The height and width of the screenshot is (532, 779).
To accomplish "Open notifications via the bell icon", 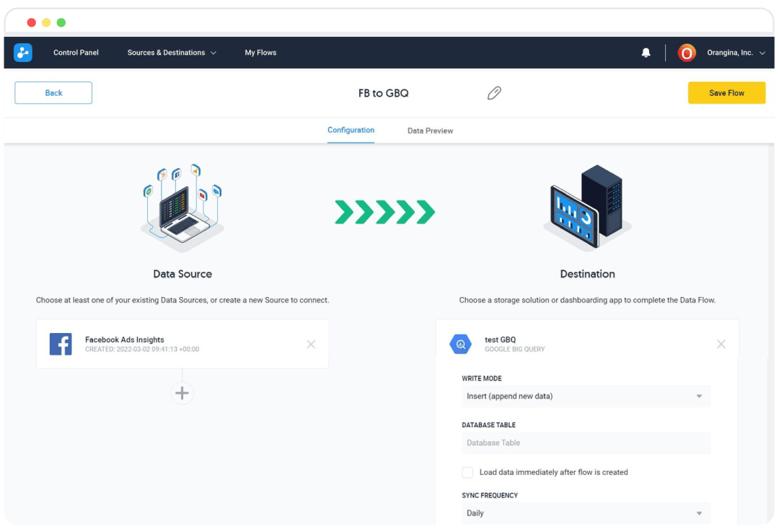I will tap(646, 52).
